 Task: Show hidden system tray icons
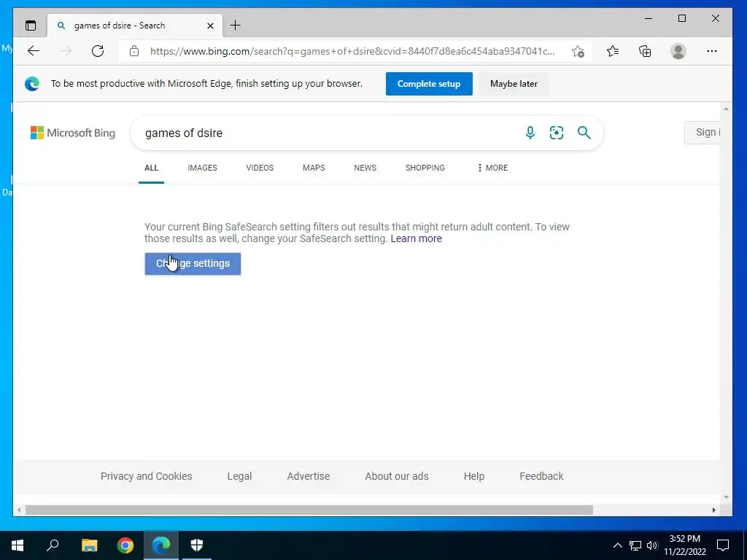617,545
